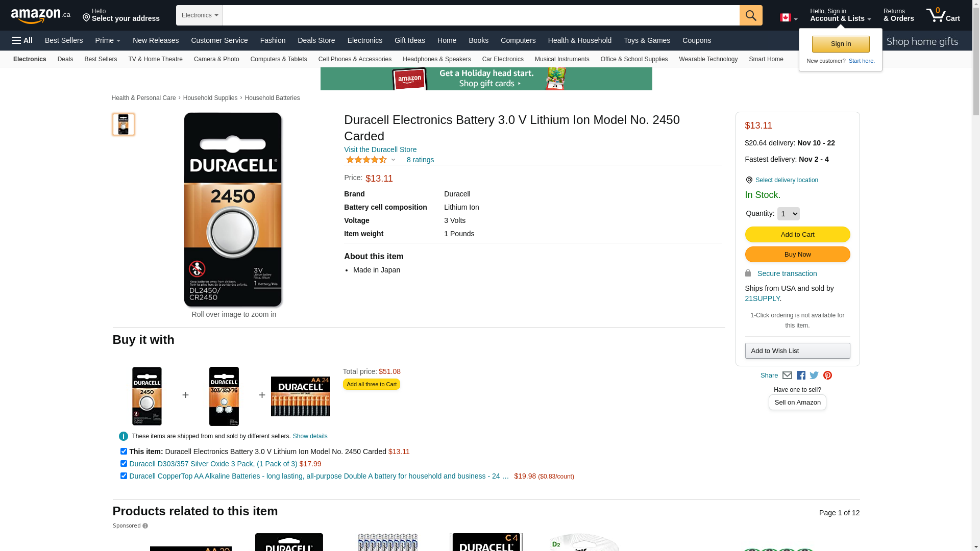Viewport: 980px width, 551px height.
Task: Open the All hamburger menu
Action: click(x=22, y=40)
